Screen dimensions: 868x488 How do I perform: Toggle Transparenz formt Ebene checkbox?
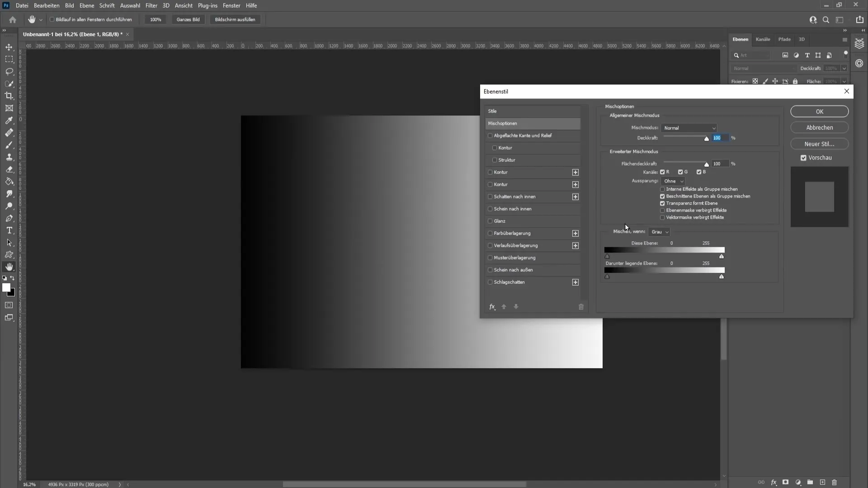pyautogui.click(x=662, y=203)
